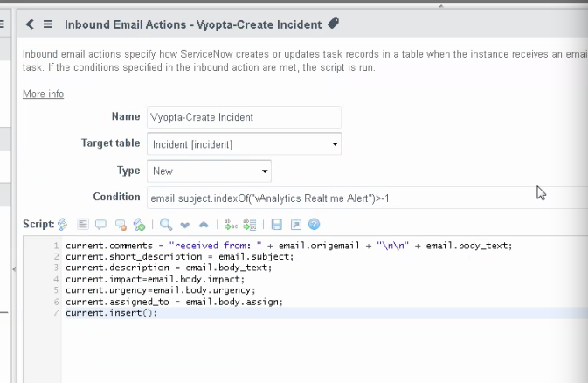Screen dimensions: 588x383
Task: Open the Target table dropdown
Action: point(244,143)
